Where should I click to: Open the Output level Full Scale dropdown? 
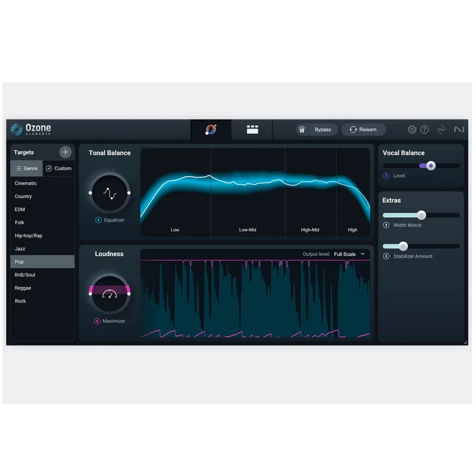click(349, 254)
